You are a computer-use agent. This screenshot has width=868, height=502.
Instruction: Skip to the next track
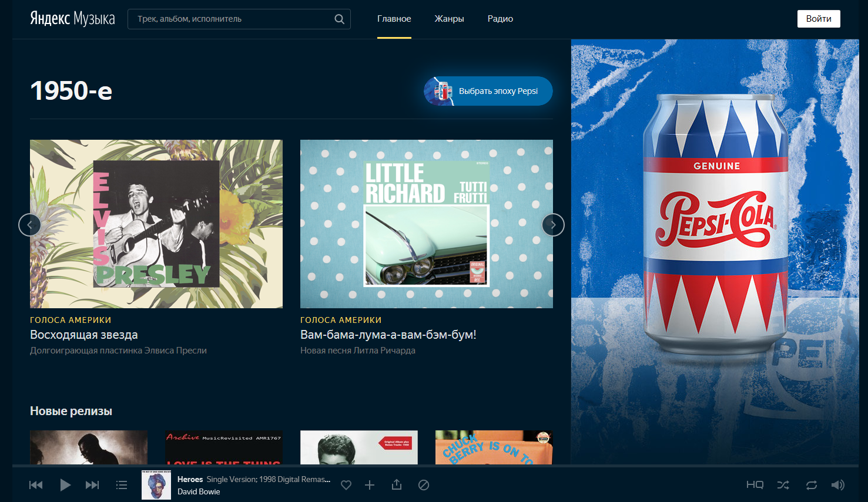(92, 485)
